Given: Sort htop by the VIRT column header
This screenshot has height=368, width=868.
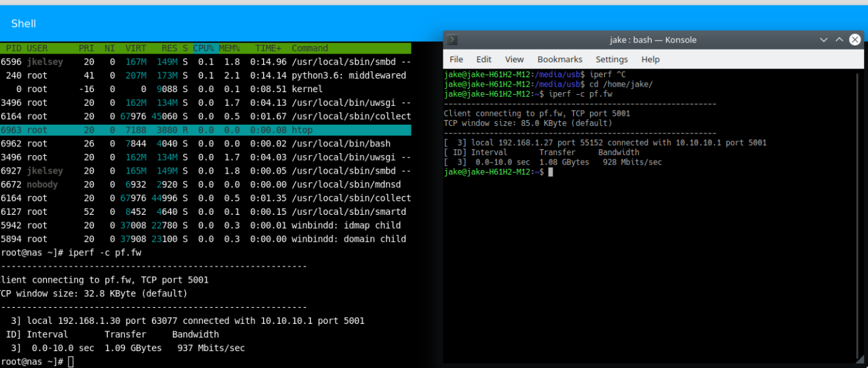Looking at the screenshot, I should click(136, 48).
